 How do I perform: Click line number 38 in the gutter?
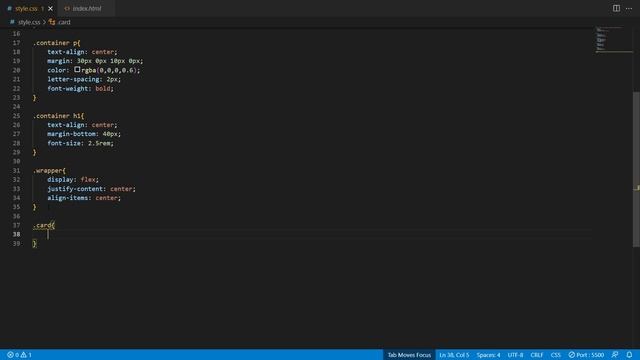click(x=16, y=234)
